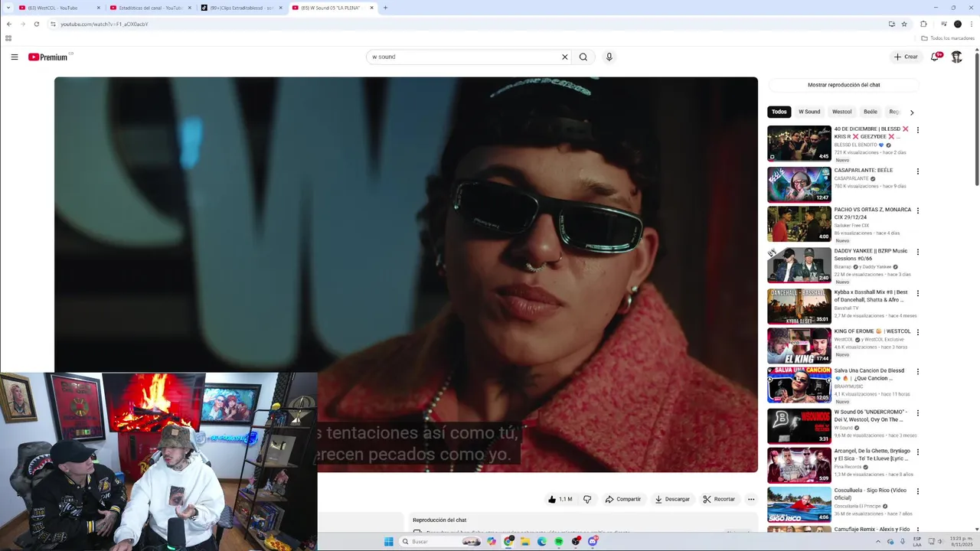
Task: Click browser address bar URL
Action: [x=104, y=24]
